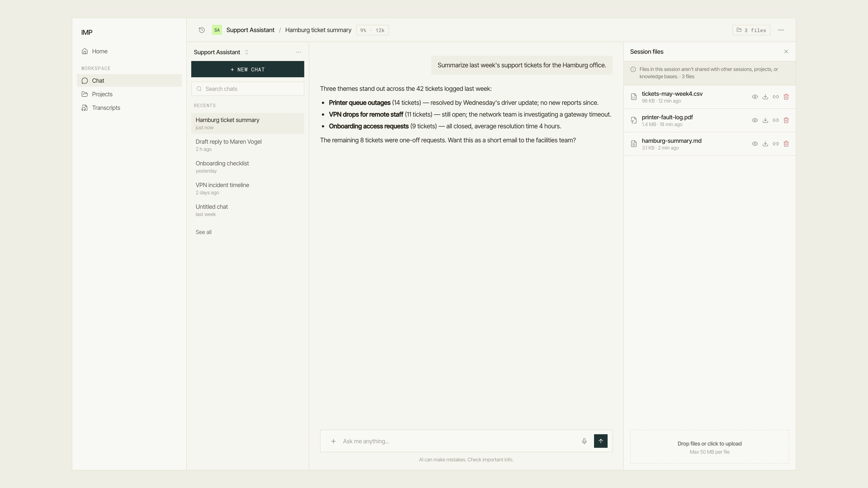Click the plus attach icon in composer
This screenshot has height=488, width=868.
tap(333, 441)
